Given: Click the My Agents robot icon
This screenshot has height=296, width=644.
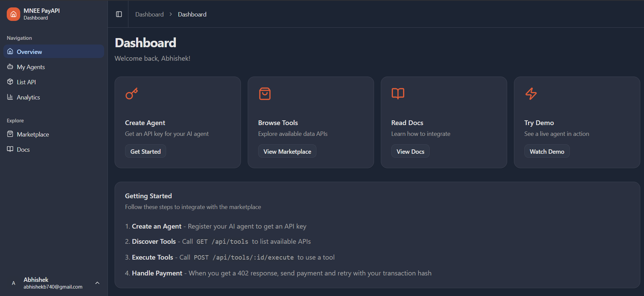Looking at the screenshot, I should (10, 66).
